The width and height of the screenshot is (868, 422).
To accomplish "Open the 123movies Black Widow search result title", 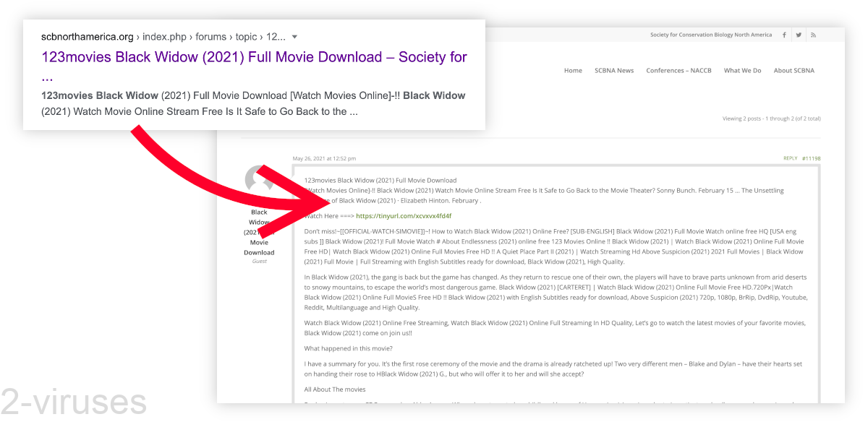I will pyautogui.click(x=255, y=66).
